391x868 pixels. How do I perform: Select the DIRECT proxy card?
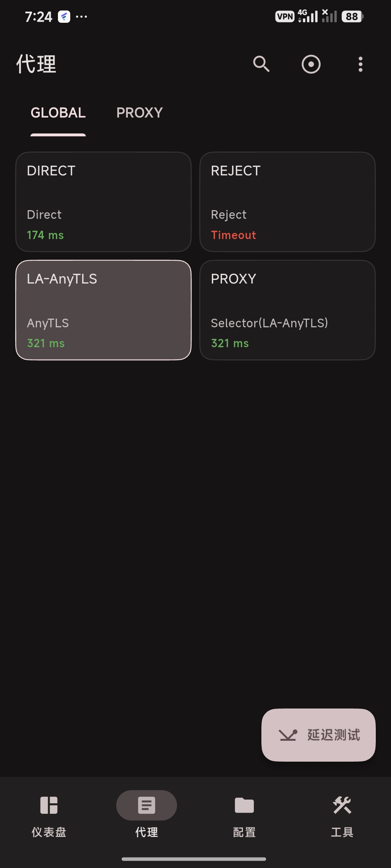click(x=104, y=202)
